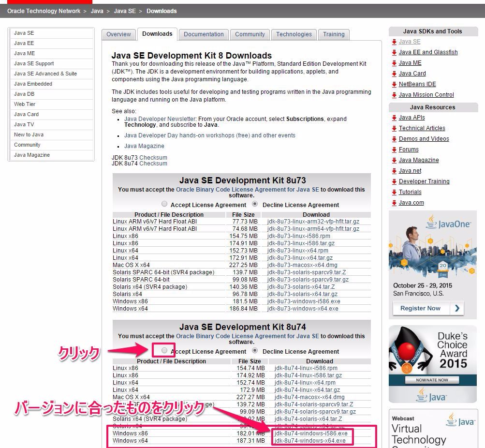This screenshot has width=485, height=448.
Task: Click JDK 8u73 Checksum link
Action: pyautogui.click(x=153, y=158)
